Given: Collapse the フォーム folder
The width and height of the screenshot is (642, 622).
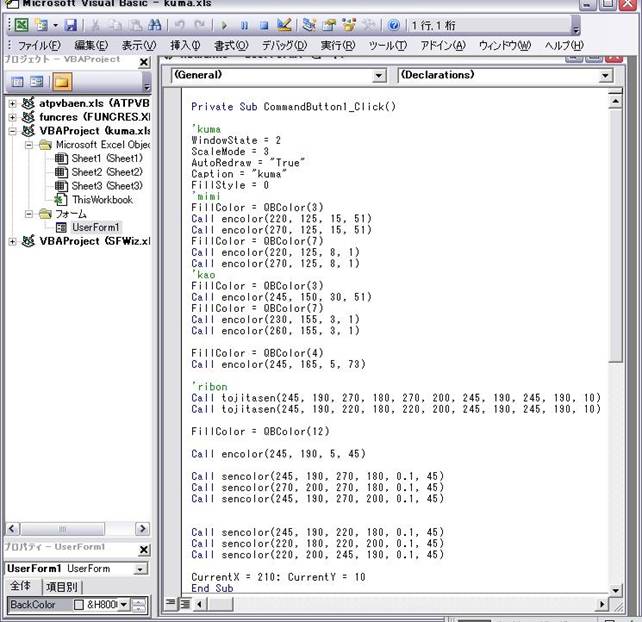Looking at the screenshot, I should coord(29,214).
